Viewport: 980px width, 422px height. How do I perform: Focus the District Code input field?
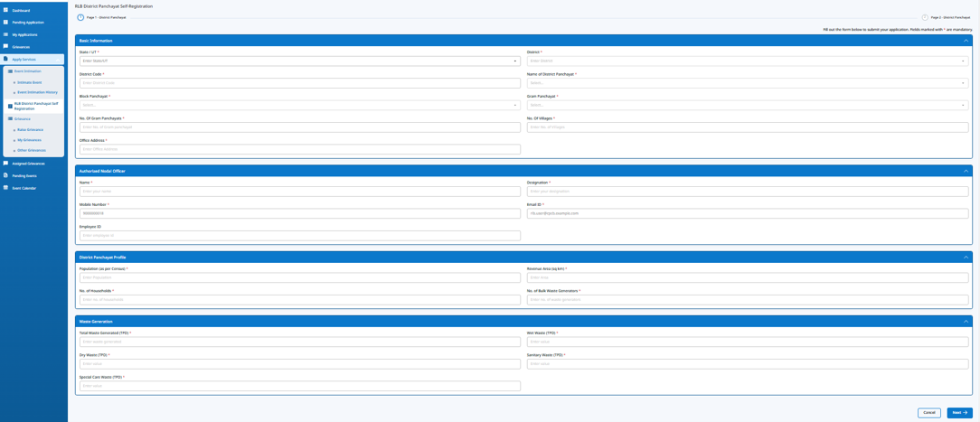(x=300, y=83)
